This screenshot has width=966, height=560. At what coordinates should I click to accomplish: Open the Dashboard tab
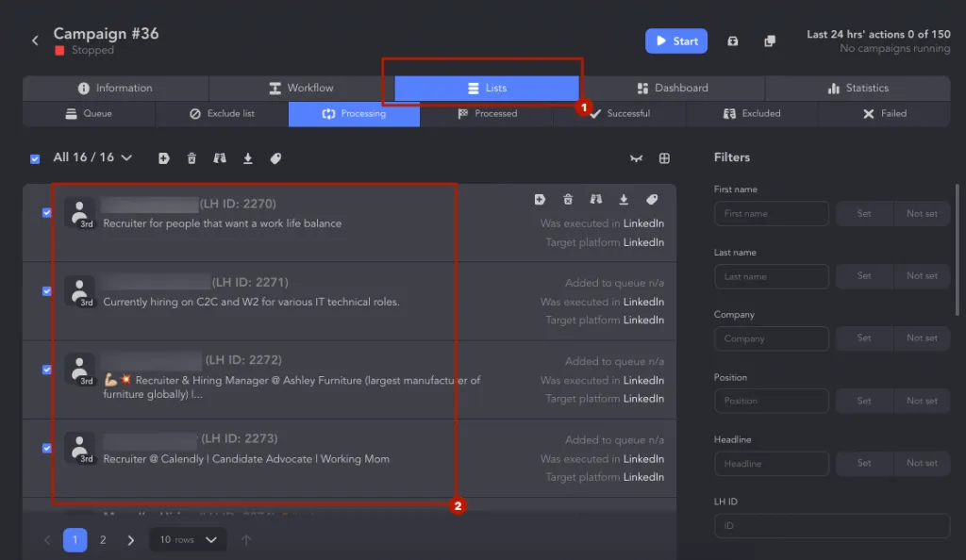click(x=672, y=88)
